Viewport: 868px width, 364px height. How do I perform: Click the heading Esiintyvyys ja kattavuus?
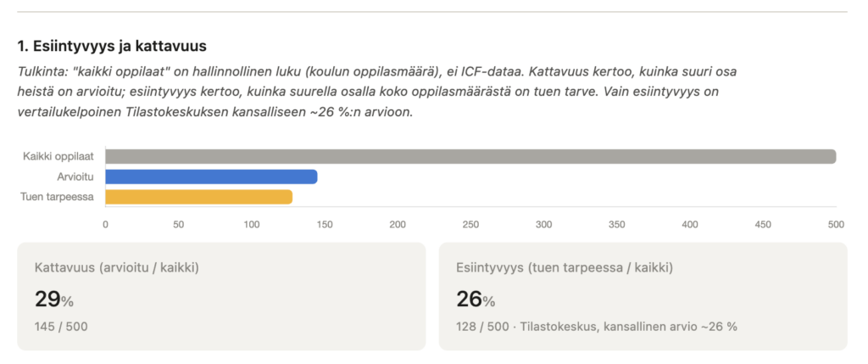(x=112, y=47)
